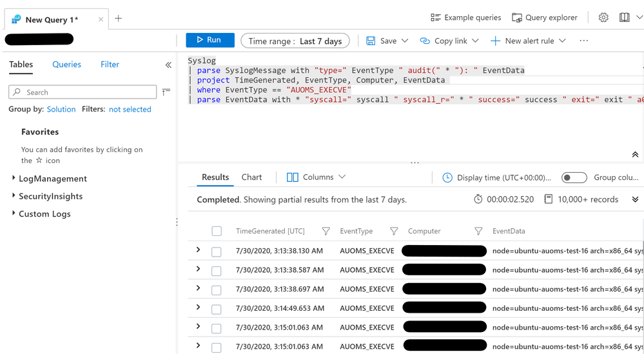644x354 pixels.
Task: Switch to the Chart tab
Action: (251, 177)
